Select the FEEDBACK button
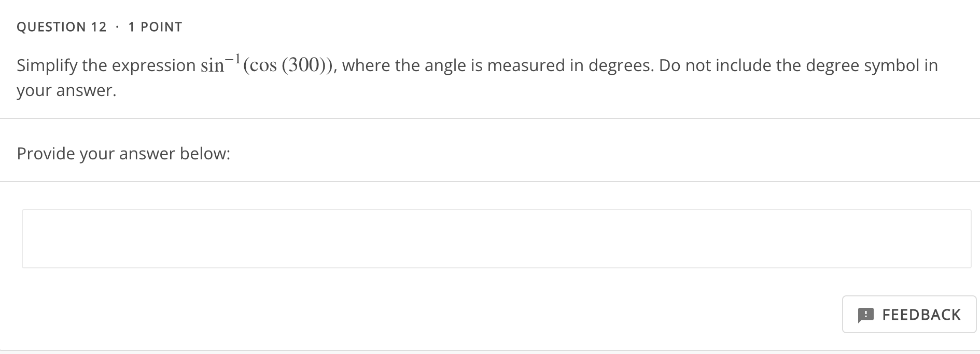Image resolution: width=980 pixels, height=354 pixels. 908,315
